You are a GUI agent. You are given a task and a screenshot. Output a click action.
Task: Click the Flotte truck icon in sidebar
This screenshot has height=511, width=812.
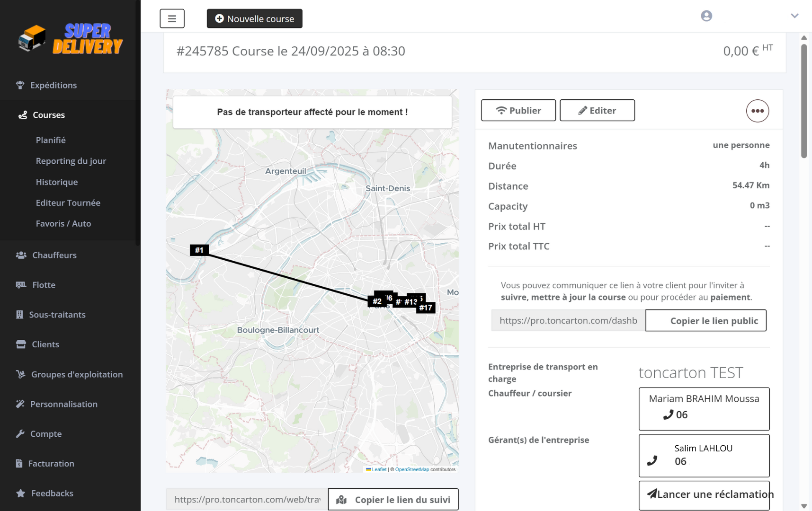tap(21, 285)
